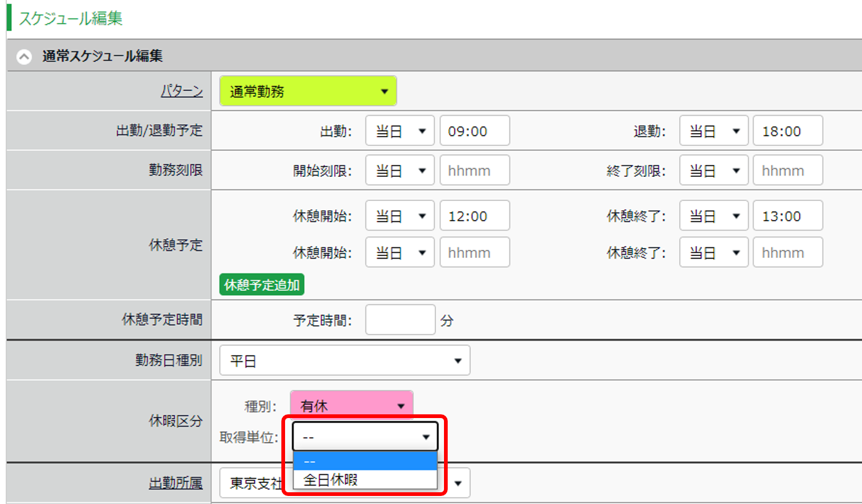Open the 勤務日種別 dropdown showing 平日
The height and width of the screenshot is (504, 862).
(x=344, y=361)
